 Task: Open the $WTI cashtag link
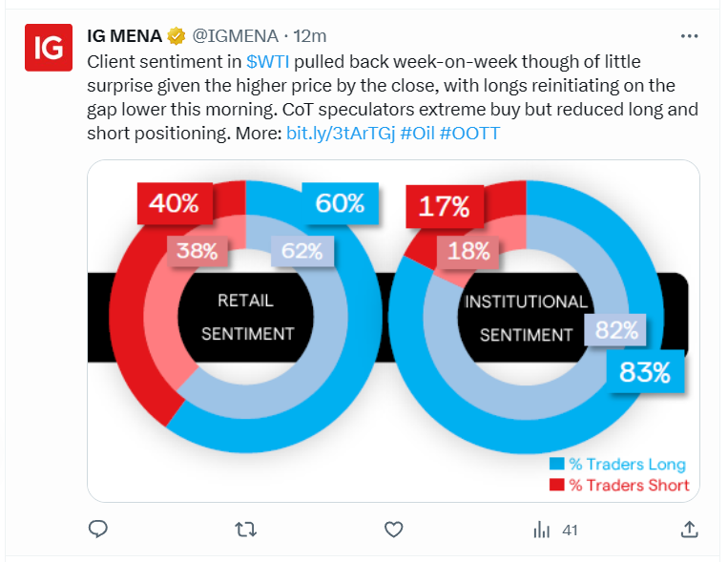(268, 61)
